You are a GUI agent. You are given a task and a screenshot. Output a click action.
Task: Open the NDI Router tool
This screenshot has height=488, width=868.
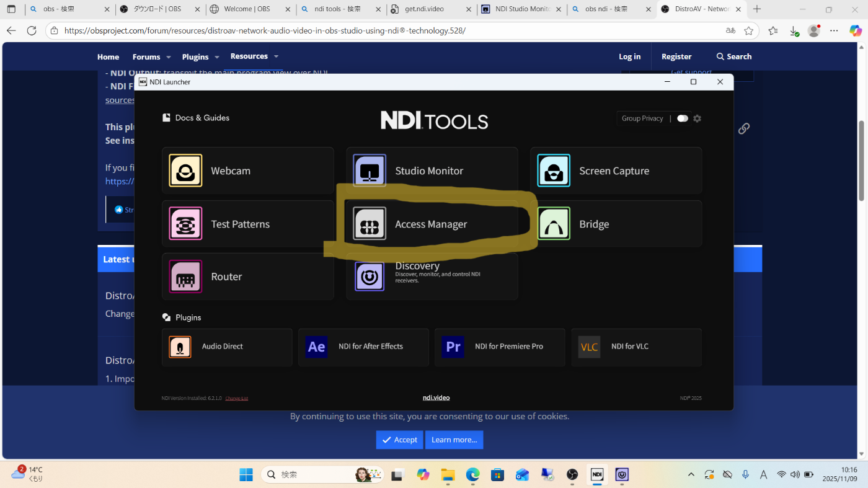(248, 277)
